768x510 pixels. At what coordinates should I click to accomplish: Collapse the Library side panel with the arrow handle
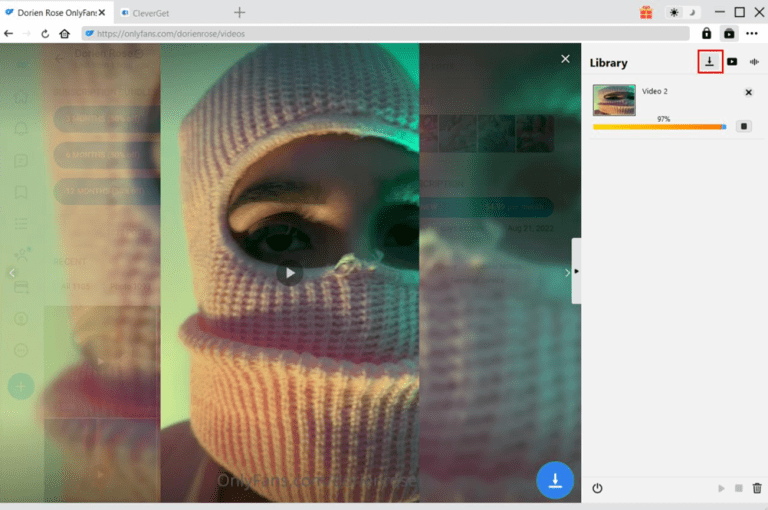click(576, 271)
